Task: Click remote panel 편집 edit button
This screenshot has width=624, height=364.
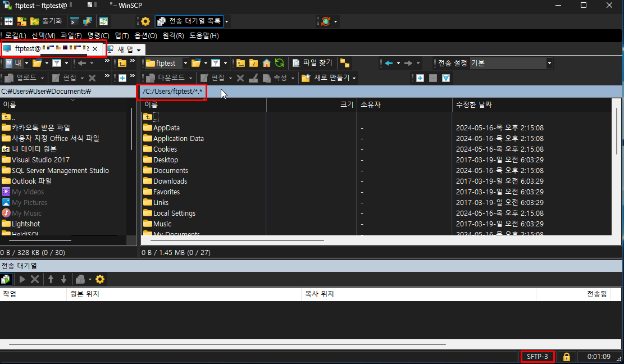Action: coord(213,78)
